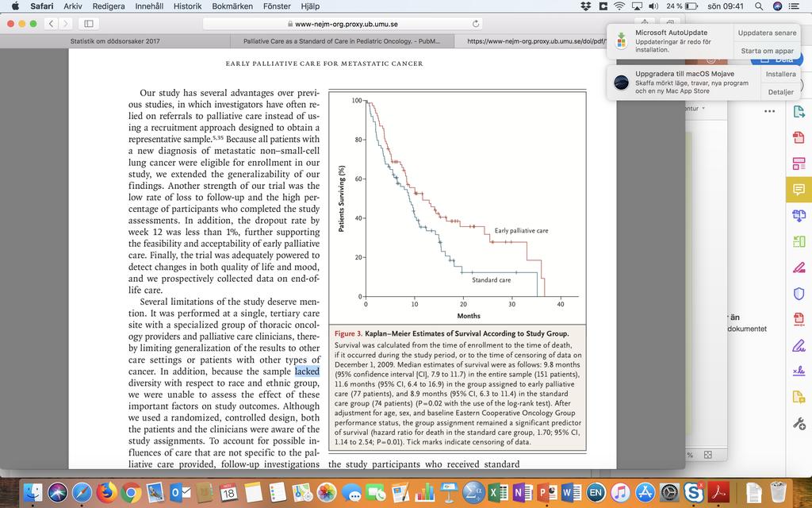Open System Preferences from the Dock
This screenshot has height=508, width=812.
[x=669, y=492]
